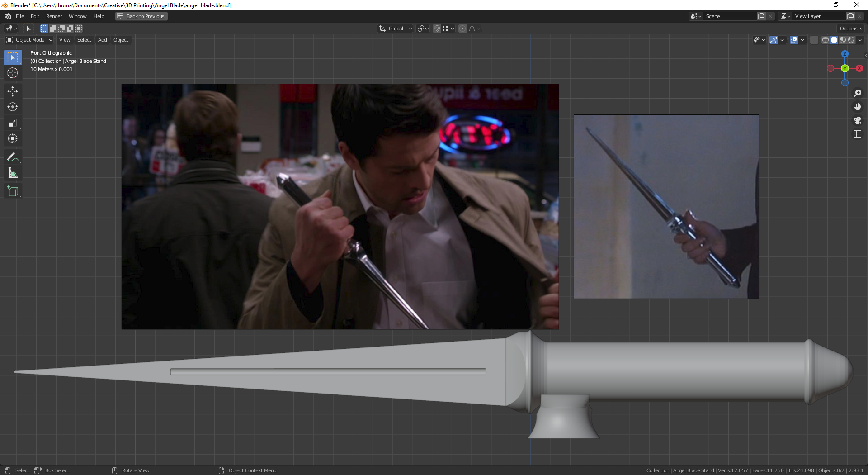Toggle camera view icon

click(x=858, y=120)
